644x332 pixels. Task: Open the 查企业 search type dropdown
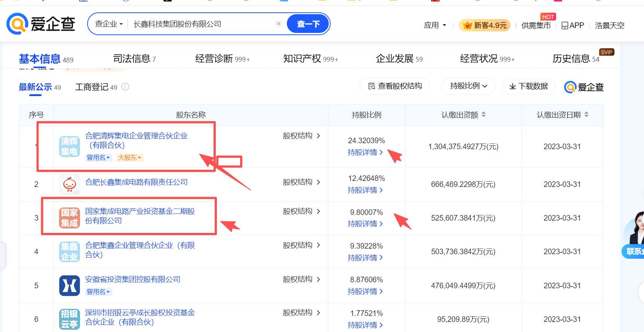tap(109, 24)
